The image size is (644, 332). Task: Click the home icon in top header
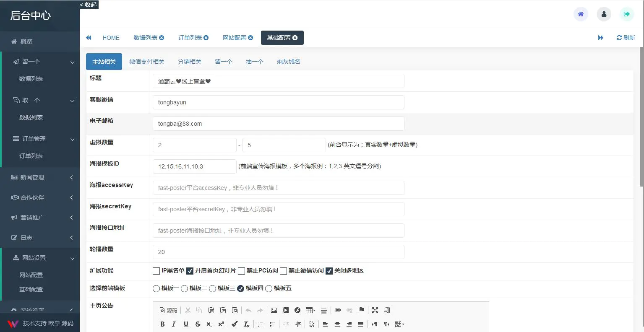581,14
